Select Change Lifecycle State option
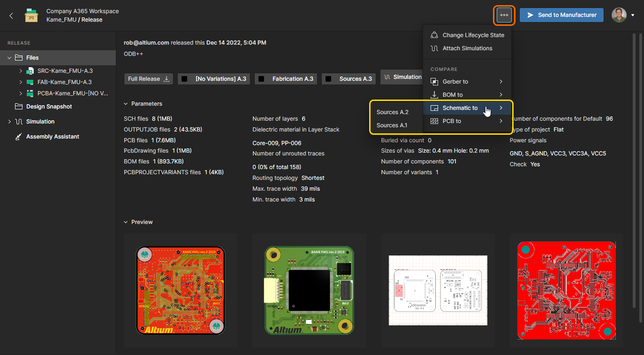644x355 pixels. 473,35
